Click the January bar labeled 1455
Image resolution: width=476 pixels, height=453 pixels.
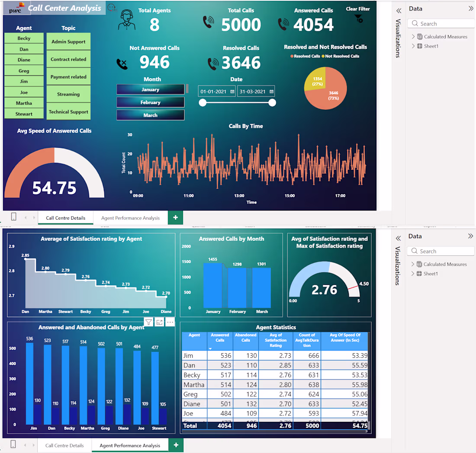pos(213,286)
